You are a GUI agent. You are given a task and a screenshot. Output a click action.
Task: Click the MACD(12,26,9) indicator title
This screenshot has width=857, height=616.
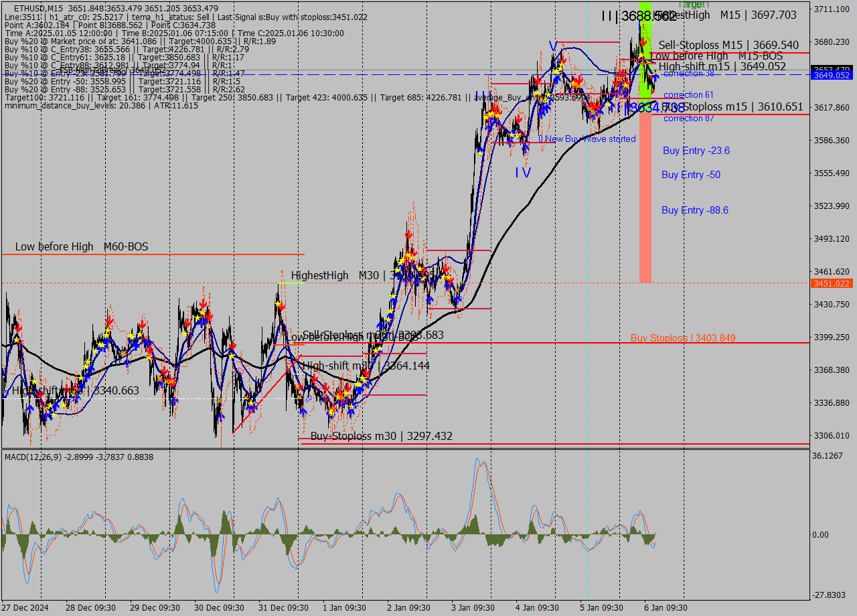pyautogui.click(x=78, y=457)
